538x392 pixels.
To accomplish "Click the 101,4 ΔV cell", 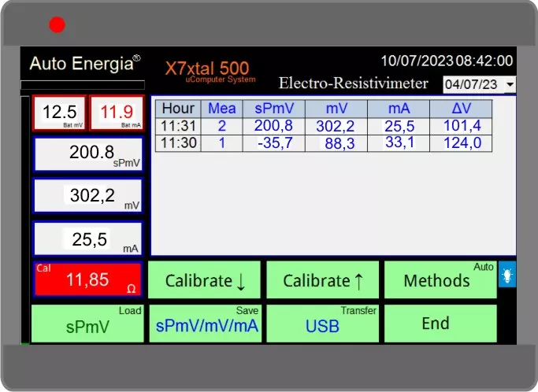I will point(461,126).
